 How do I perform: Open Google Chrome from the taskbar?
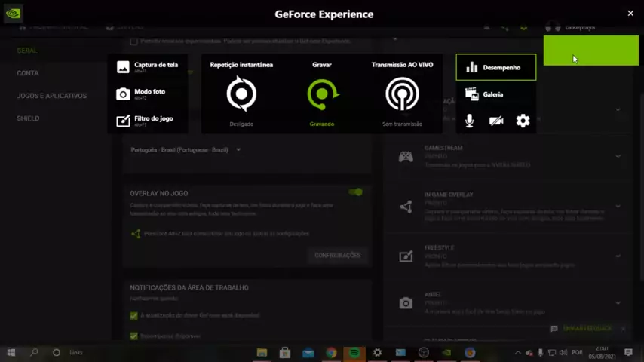pyautogui.click(x=331, y=352)
